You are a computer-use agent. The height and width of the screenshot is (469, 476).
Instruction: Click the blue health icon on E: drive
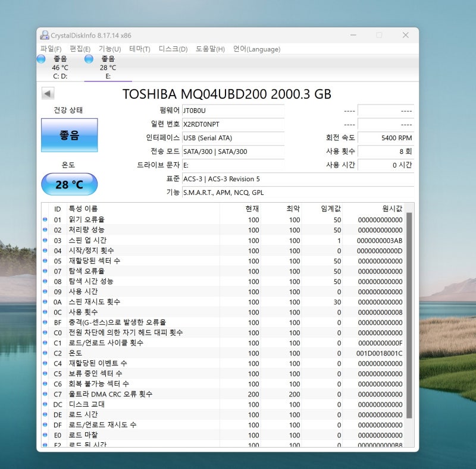[x=88, y=59]
